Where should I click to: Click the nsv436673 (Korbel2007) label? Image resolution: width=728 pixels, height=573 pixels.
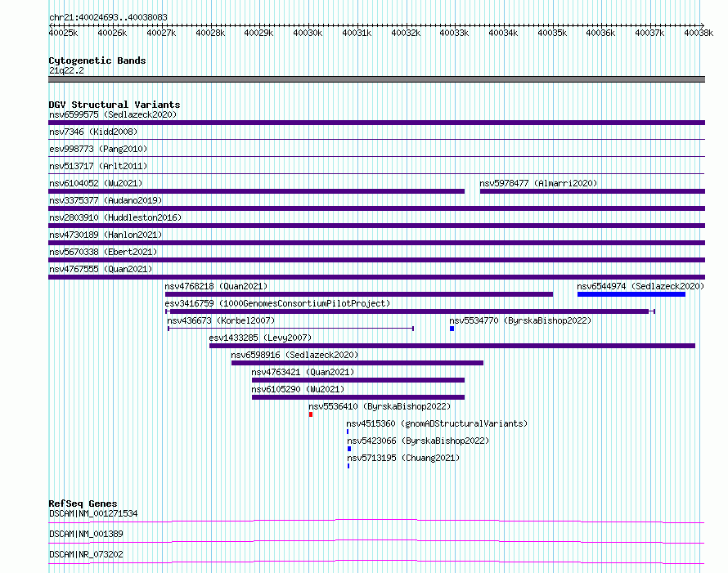(x=221, y=320)
